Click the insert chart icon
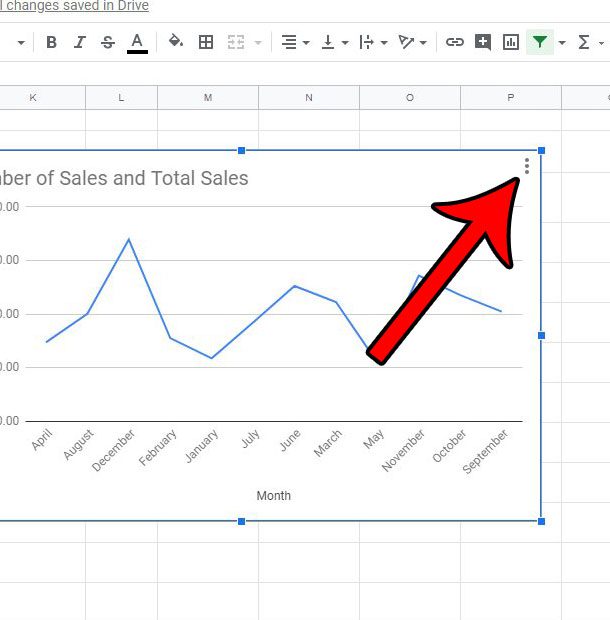 (511, 42)
